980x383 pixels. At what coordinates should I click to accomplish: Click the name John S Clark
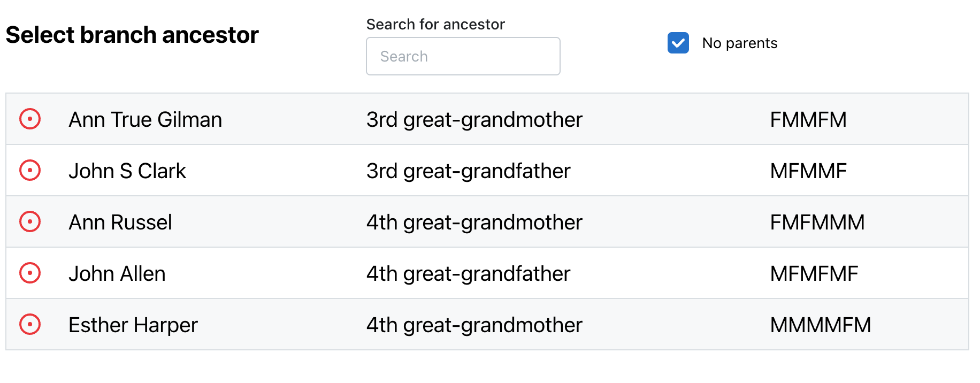tap(127, 171)
